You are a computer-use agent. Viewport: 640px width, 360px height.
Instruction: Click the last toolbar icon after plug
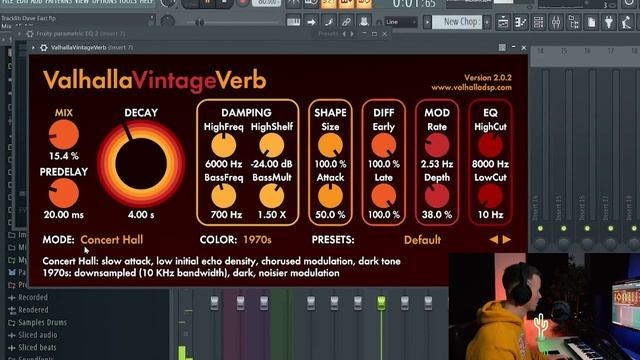(626, 22)
